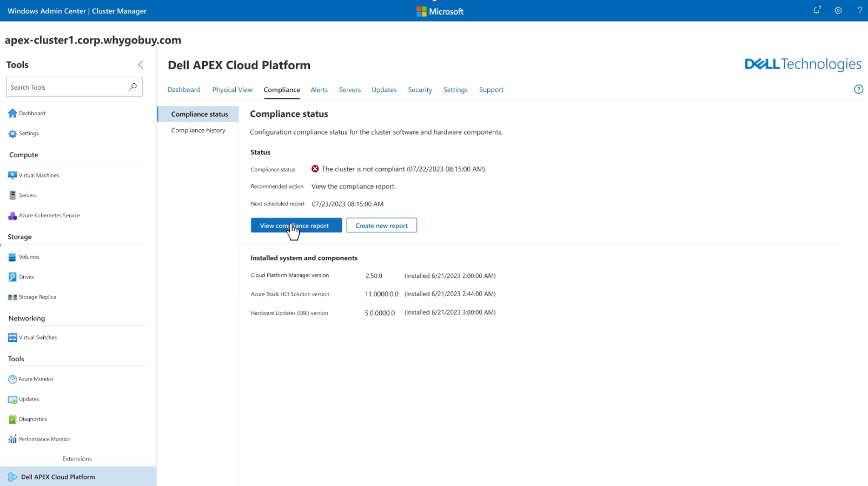Viewport: 868px width, 486px height.
Task: Open Virtual Machines from the sidebar
Action: point(38,175)
